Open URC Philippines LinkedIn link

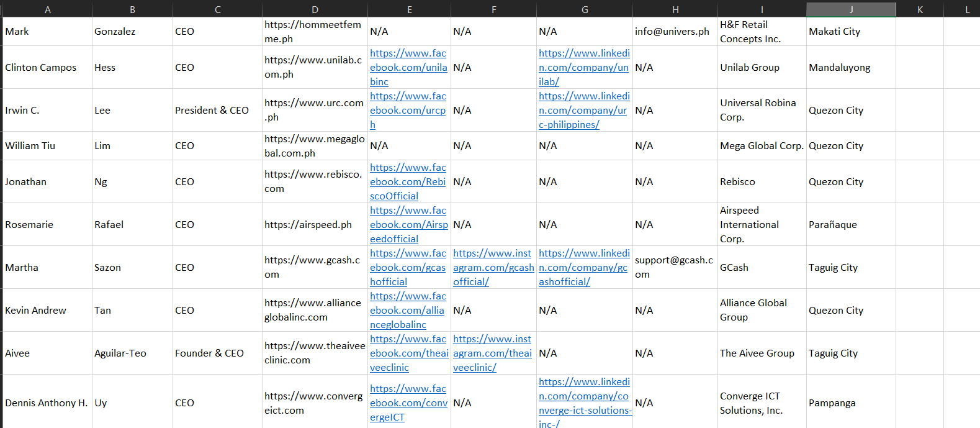[584, 110]
